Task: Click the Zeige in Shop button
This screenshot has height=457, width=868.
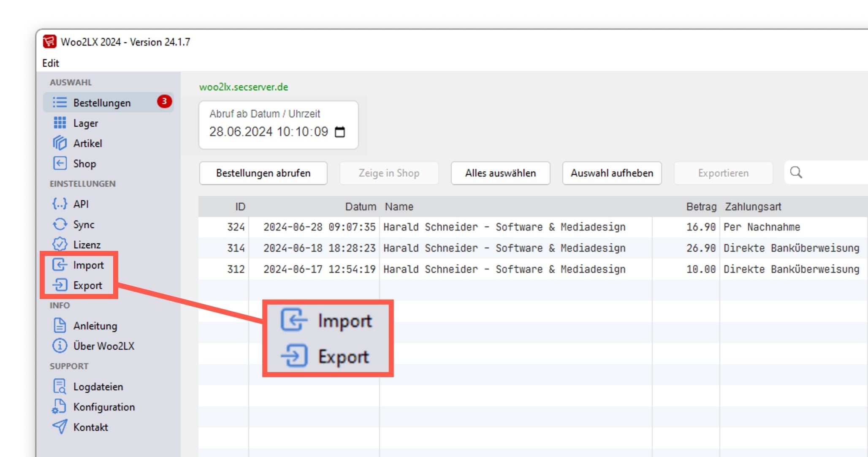Action: pyautogui.click(x=389, y=173)
